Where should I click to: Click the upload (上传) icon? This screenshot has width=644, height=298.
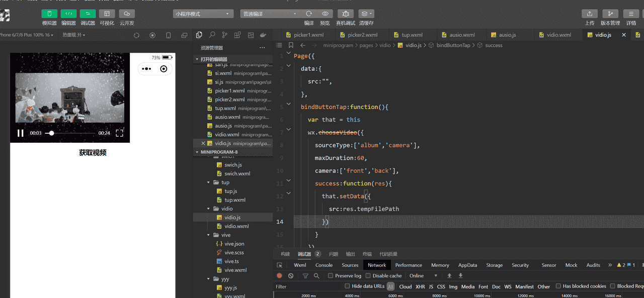589,14
